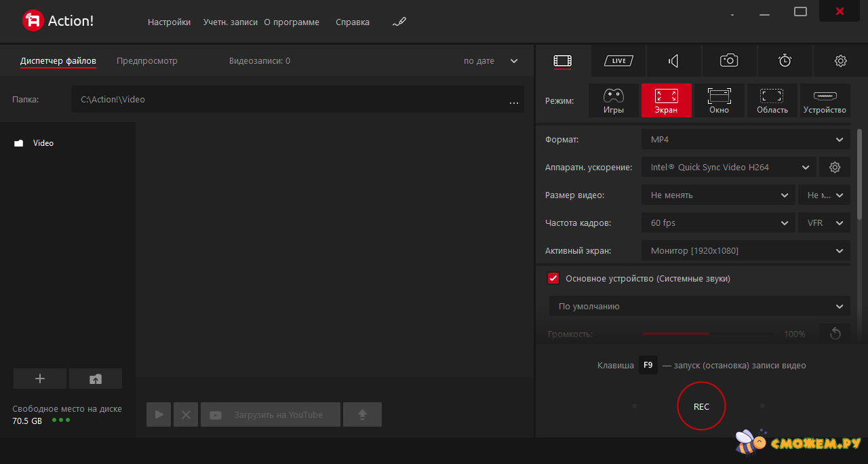This screenshot has width=868, height=464.
Task: Open the 60 fps frame rate dropdown
Action: point(718,223)
